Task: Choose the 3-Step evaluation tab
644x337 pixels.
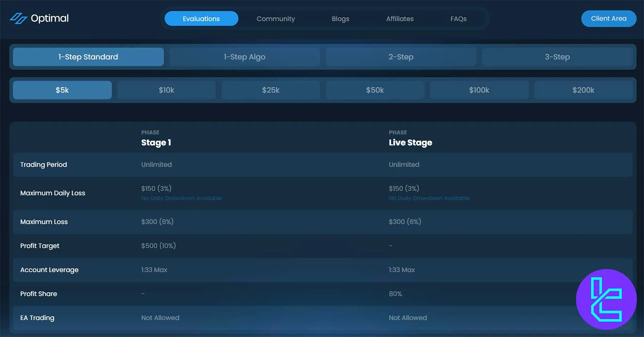Action: coord(557,57)
